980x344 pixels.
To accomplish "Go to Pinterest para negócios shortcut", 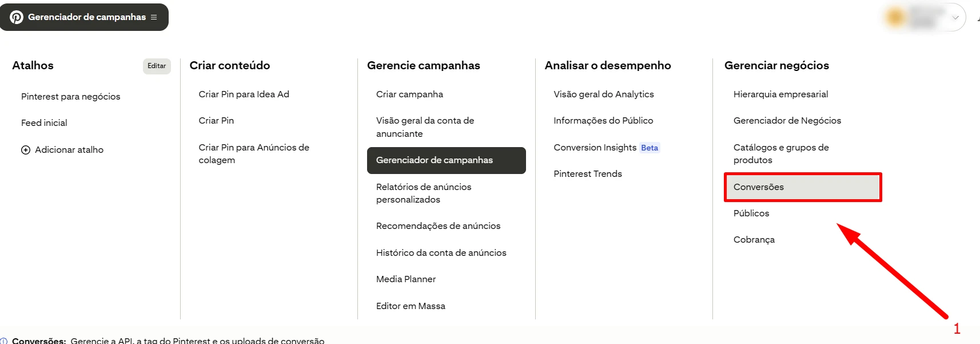I will 71,97.
